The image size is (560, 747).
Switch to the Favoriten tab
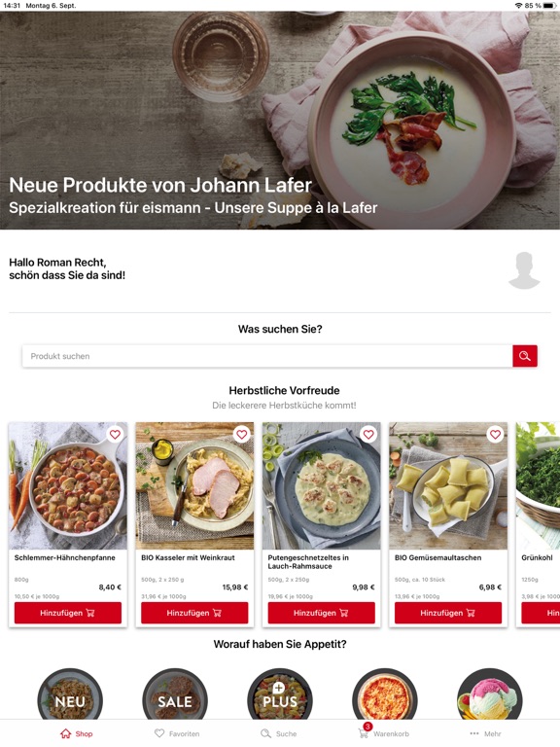[177, 733]
